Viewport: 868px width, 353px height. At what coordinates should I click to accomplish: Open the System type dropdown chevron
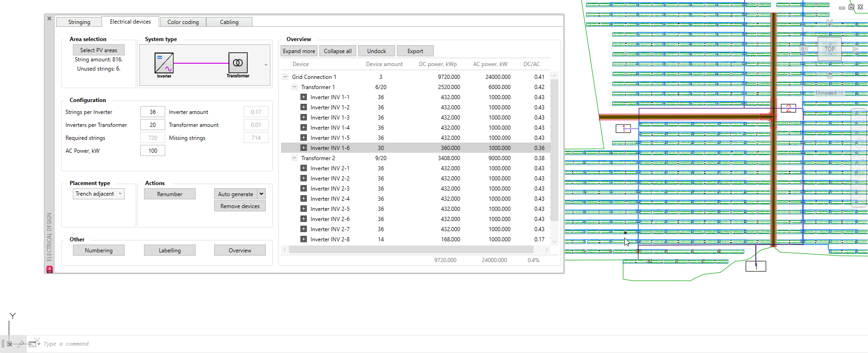266,65
